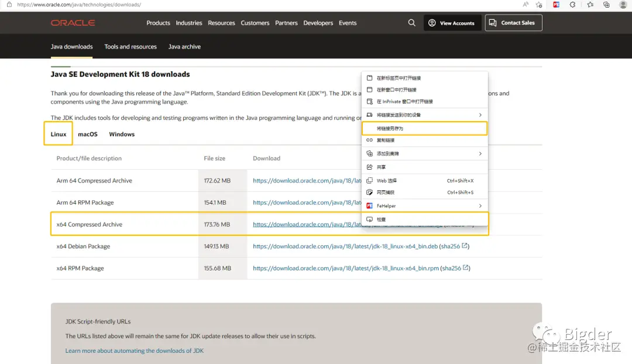The height and width of the screenshot is (364, 632).
Task: Click the site lock icon in address bar
Action: point(9,5)
